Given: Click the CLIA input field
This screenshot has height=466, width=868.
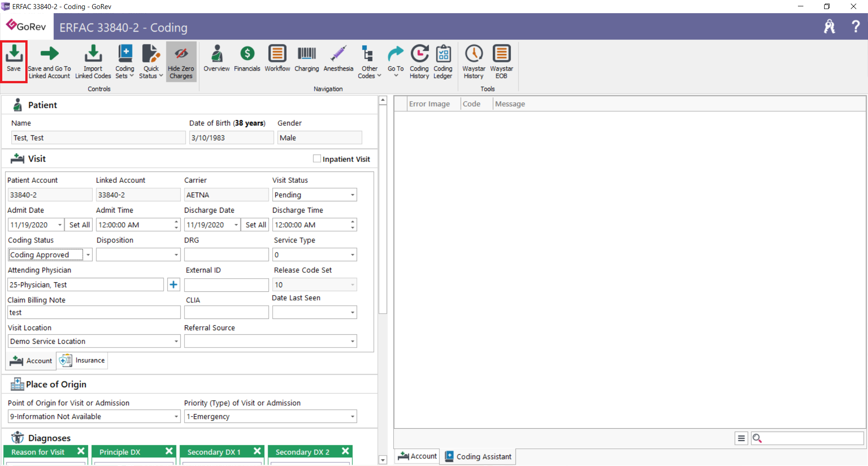Looking at the screenshot, I should (226, 313).
